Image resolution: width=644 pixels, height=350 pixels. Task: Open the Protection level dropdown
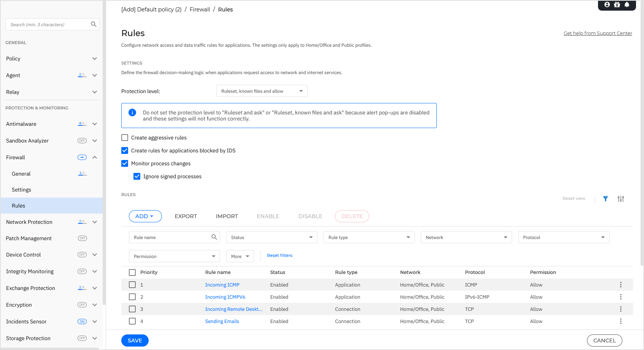pos(262,91)
